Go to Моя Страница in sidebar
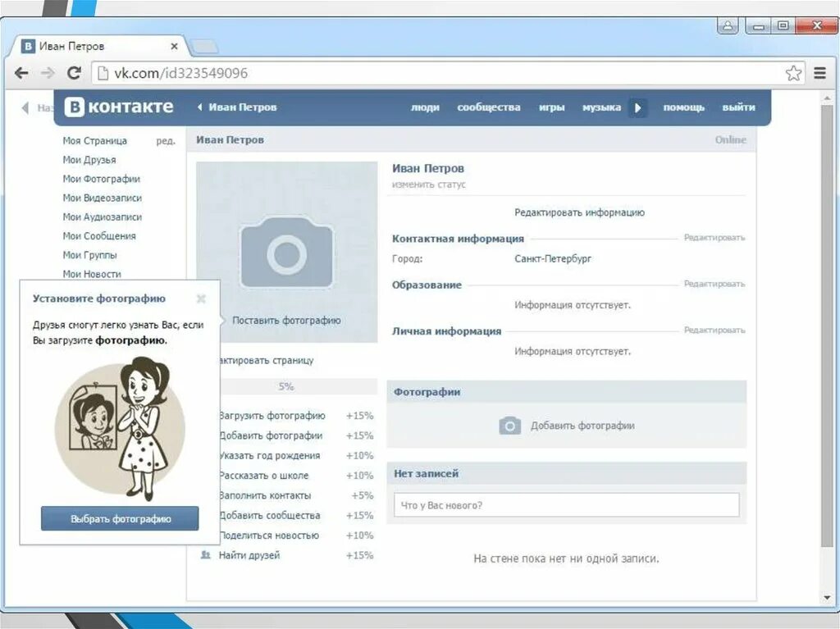Viewport: 840px width, 629px height. 95,140
